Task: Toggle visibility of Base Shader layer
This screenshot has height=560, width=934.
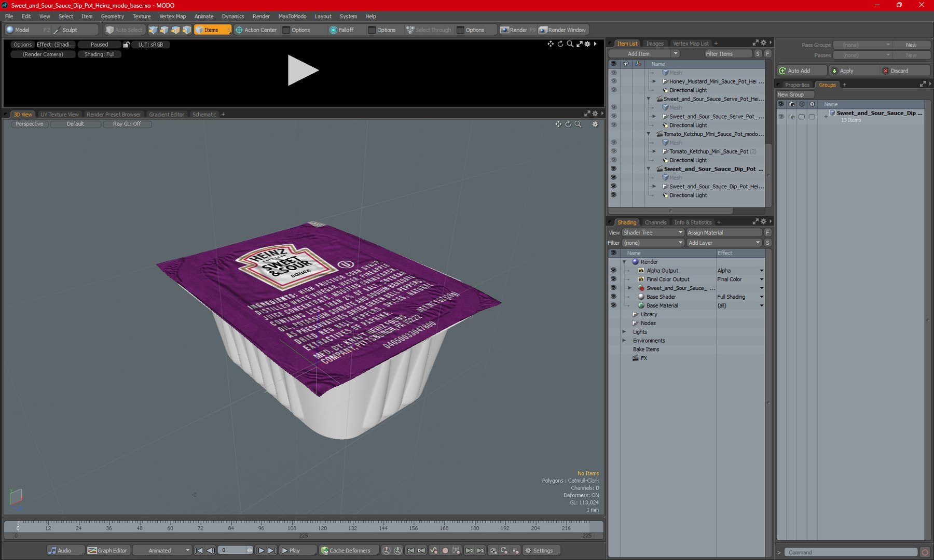Action: point(613,297)
